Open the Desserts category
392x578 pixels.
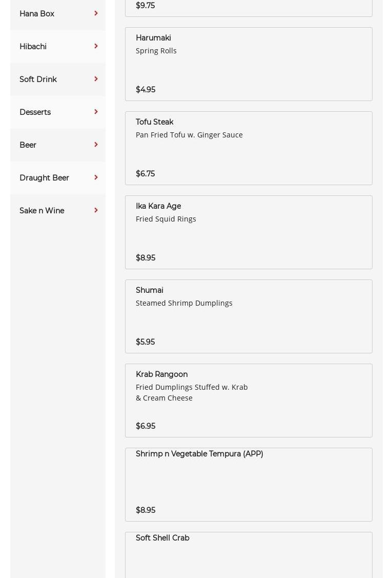35,112
